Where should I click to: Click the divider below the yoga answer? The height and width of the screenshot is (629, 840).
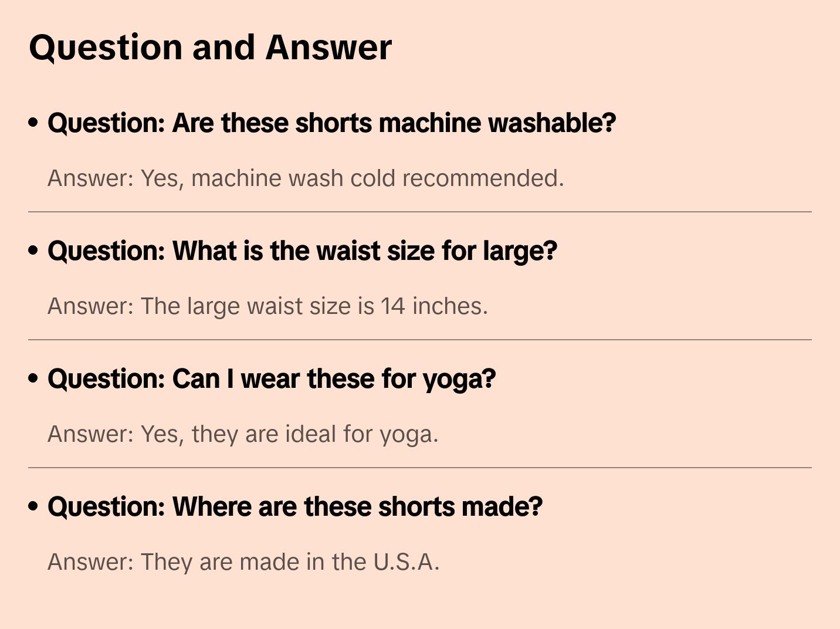coord(420,468)
